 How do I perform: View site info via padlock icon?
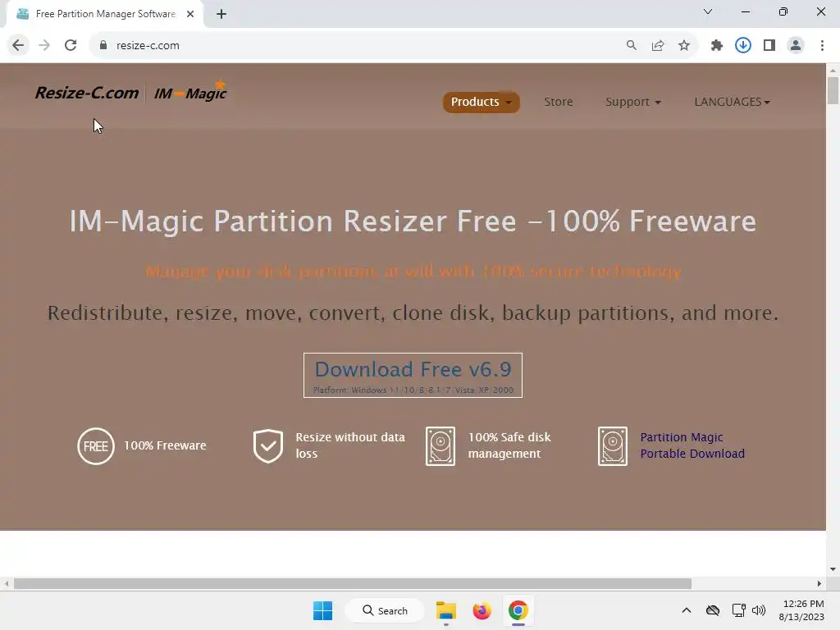[103, 46]
